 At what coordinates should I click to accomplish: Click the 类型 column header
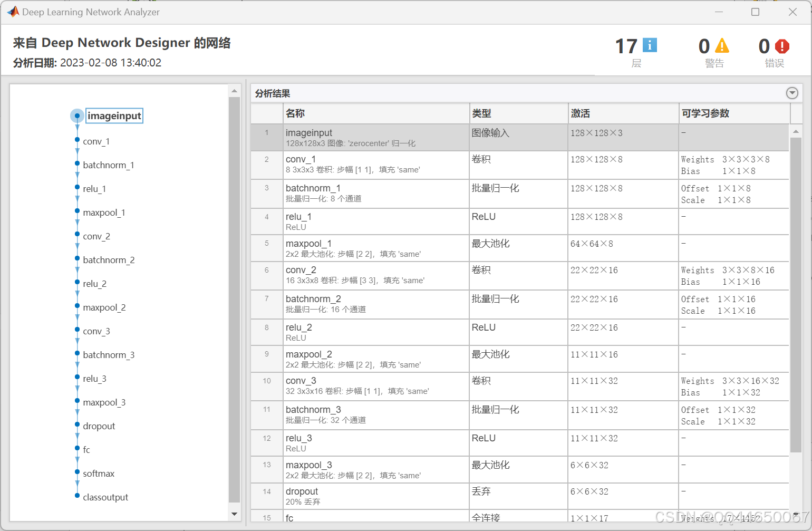pos(519,113)
